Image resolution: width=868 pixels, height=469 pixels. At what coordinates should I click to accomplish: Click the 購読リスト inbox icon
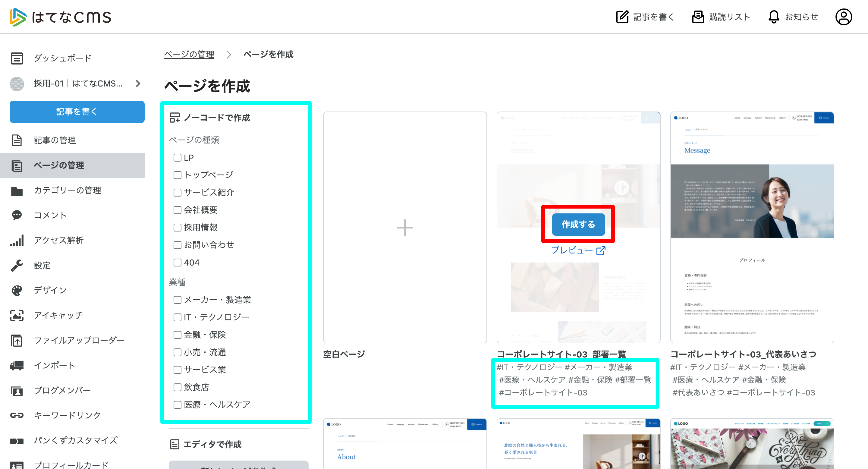pos(698,17)
